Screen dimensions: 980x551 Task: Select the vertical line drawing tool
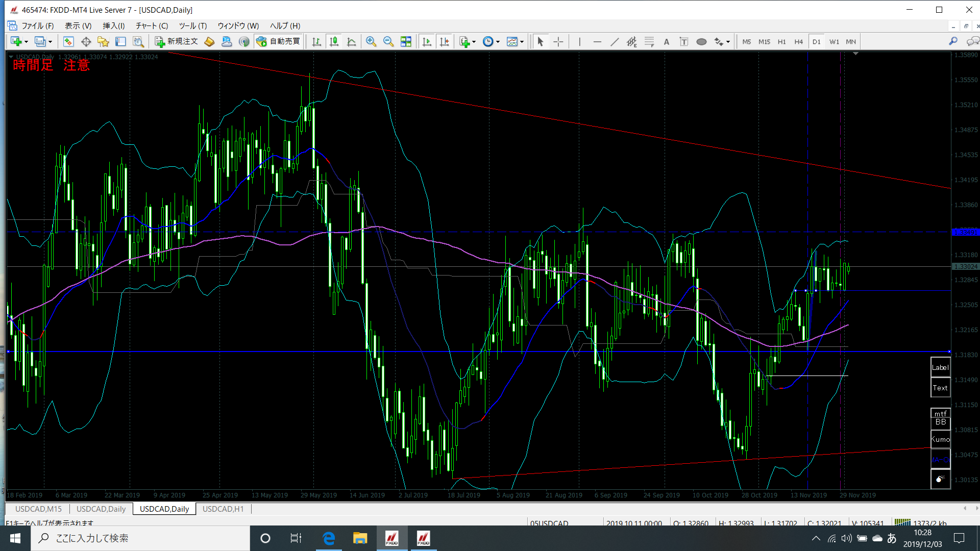580,42
